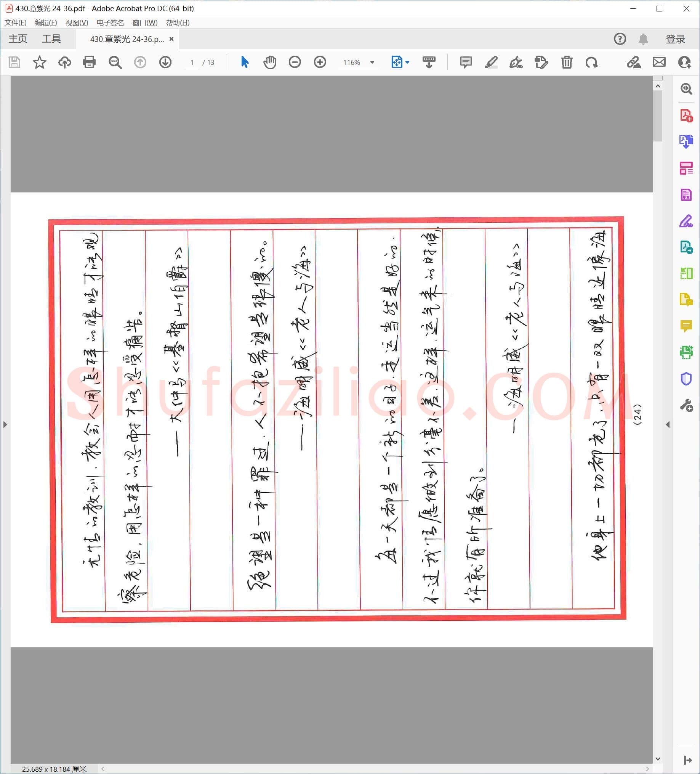
Task: Open the help question mark
Action: click(620, 39)
